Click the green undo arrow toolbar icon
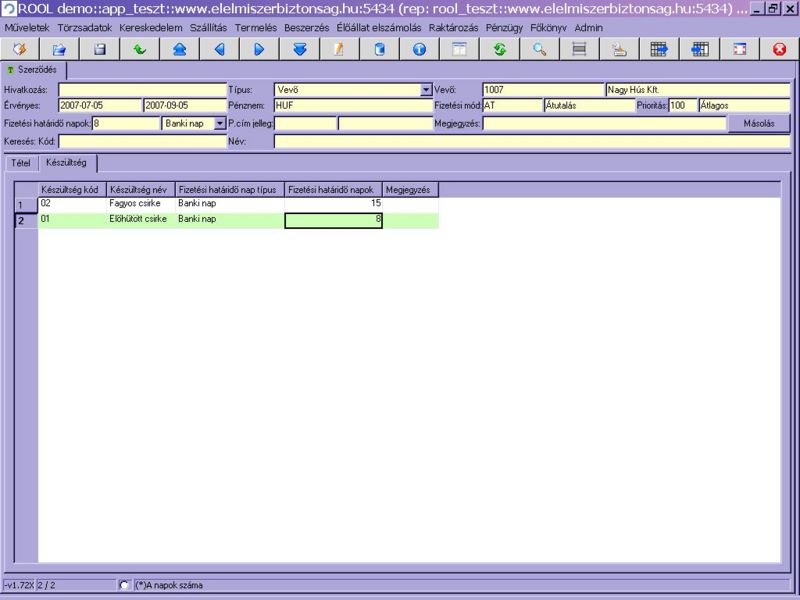The height and width of the screenshot is (600, 800). [139, 49]
